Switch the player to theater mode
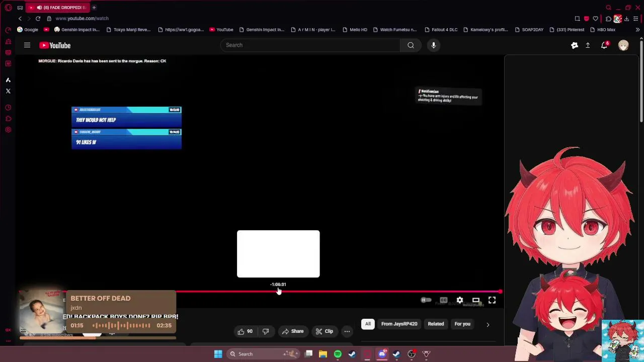Screen dimensions: 644x362 (x=476, y=300)
